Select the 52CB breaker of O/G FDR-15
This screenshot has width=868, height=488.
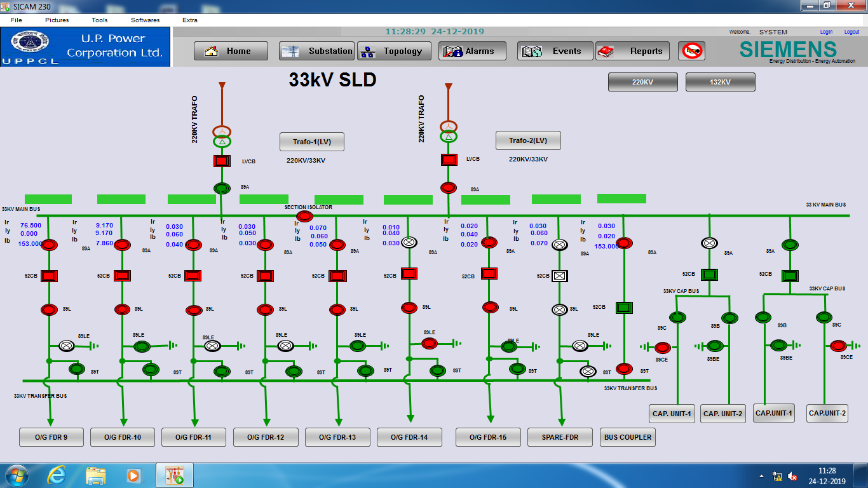[489, 274]
